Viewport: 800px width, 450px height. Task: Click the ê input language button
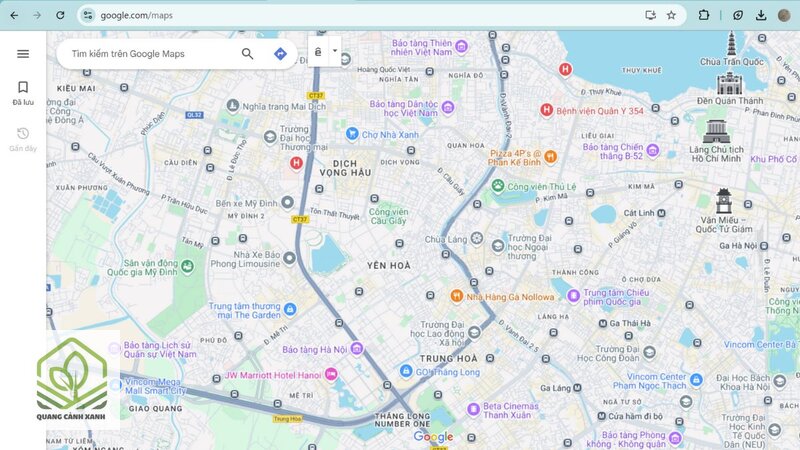click(x=318, y=51)
